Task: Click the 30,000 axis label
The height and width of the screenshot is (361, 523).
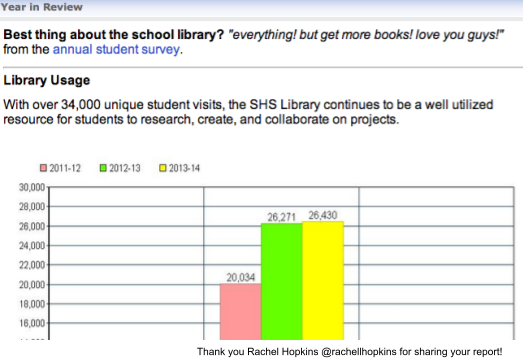Action: pos(32,187)
